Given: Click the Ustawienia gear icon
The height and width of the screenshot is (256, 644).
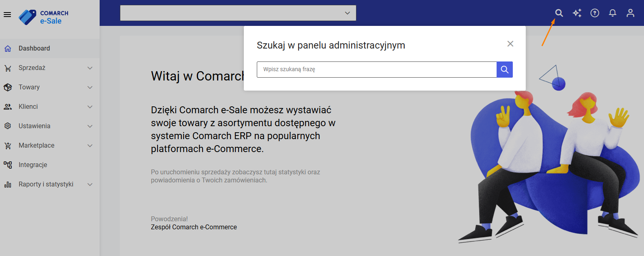Looking at the screenshot, I should click(x=8, y=126).
